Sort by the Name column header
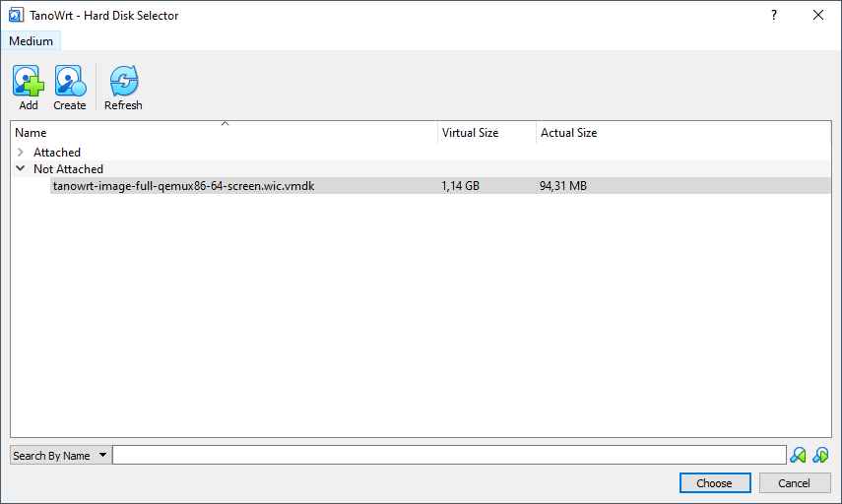 (x=224, y=133)
